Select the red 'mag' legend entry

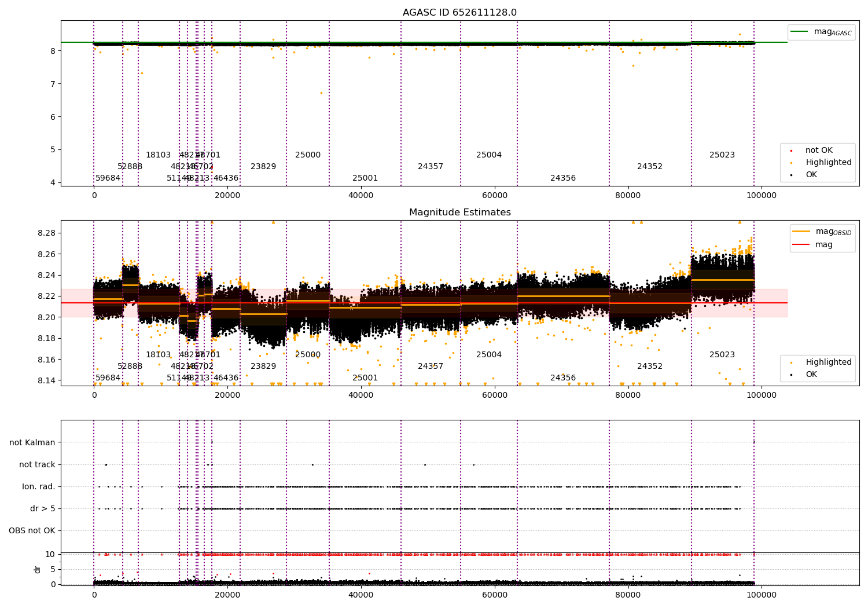click(x=812, y=244)
